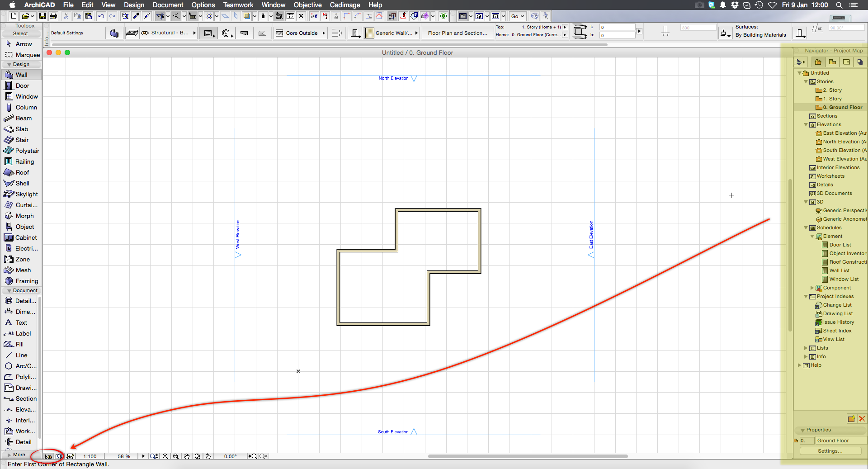Toggle the layer eye visibility icon
This screenshot has height=469, width=868.
(145, 33)
